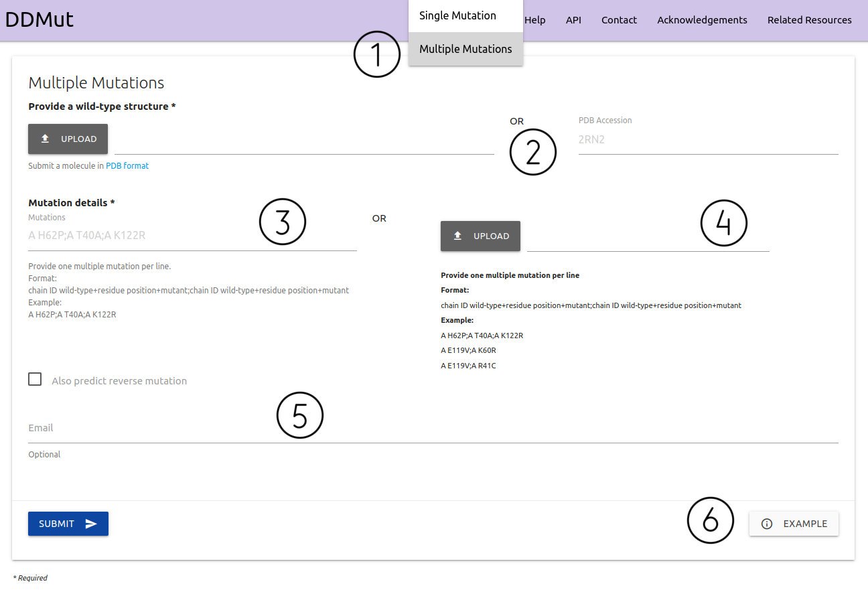Screen dimensions: 868x592
Task: Open the Contact page
Action: tap(619, 20)
